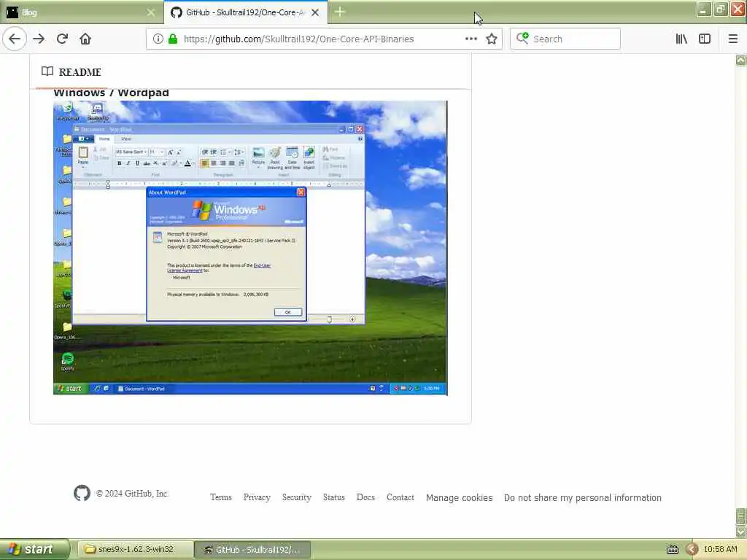The height and width of the screenshot is (560, 747).
Task: Open the Windows Start menu
Action: 34,549
